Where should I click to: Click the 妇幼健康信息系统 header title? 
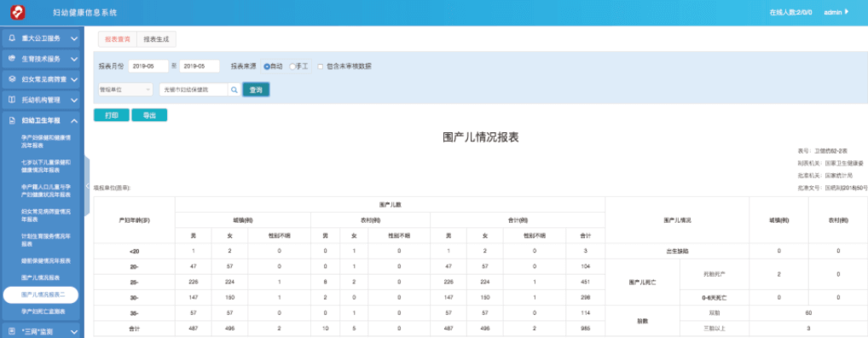click(84, 12)
